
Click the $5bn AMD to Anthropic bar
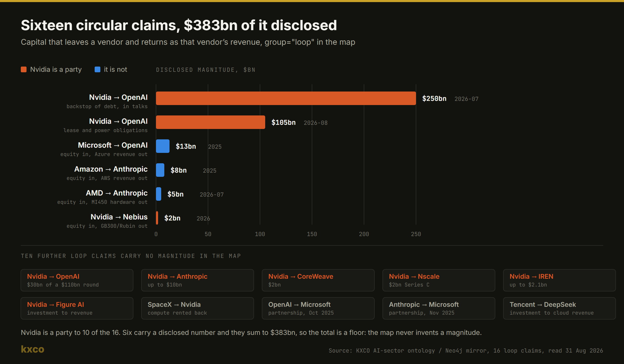[x=159, y=194]
